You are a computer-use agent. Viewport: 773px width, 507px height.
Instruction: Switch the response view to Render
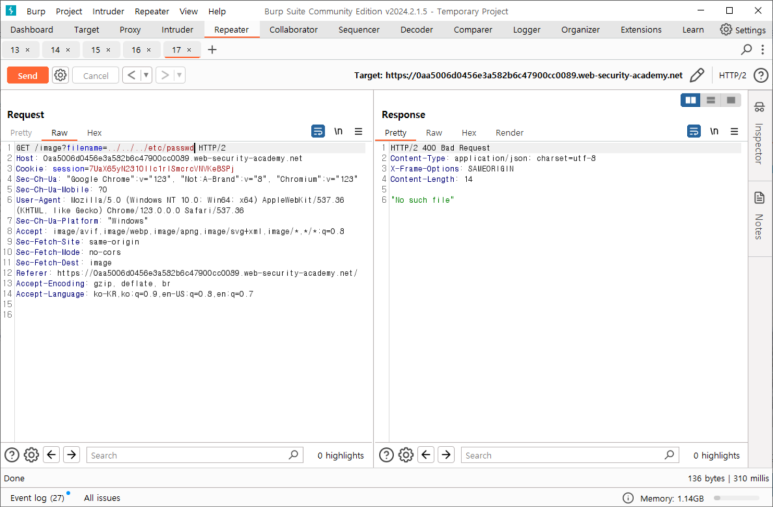[x=509, y=133]
